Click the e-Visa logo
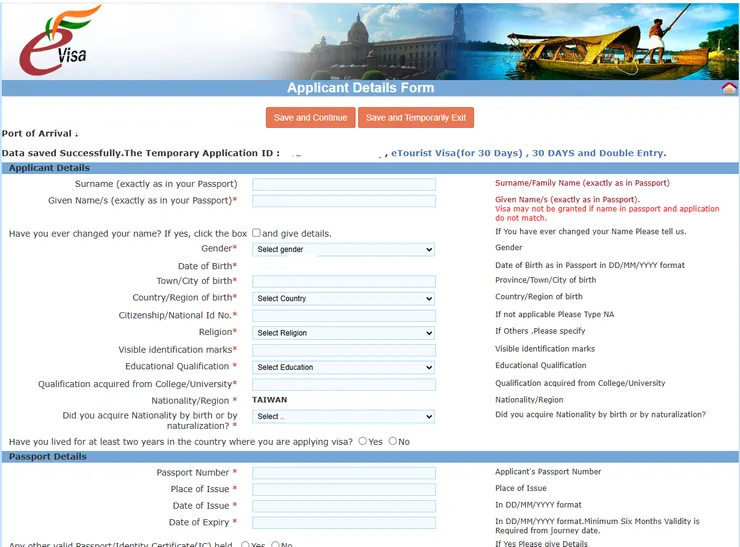 pyautogui.click(x=58, y=41)
